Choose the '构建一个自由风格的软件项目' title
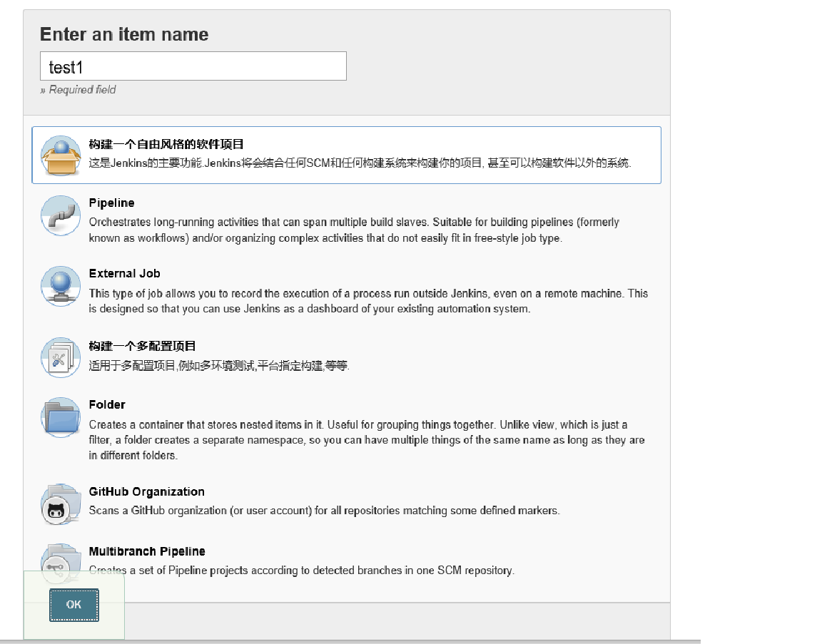 [x=166, y=144]
